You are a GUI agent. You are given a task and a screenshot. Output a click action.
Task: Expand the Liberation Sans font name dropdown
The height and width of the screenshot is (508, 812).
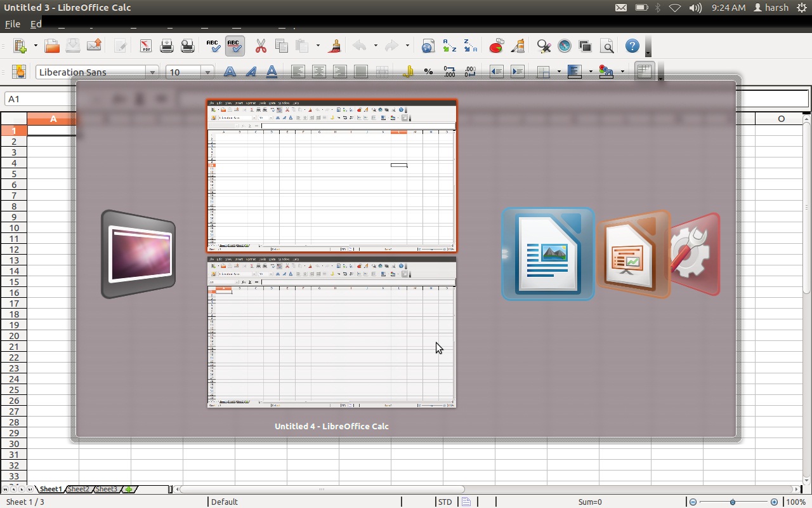pyautogui.click(x=152, y=72)
